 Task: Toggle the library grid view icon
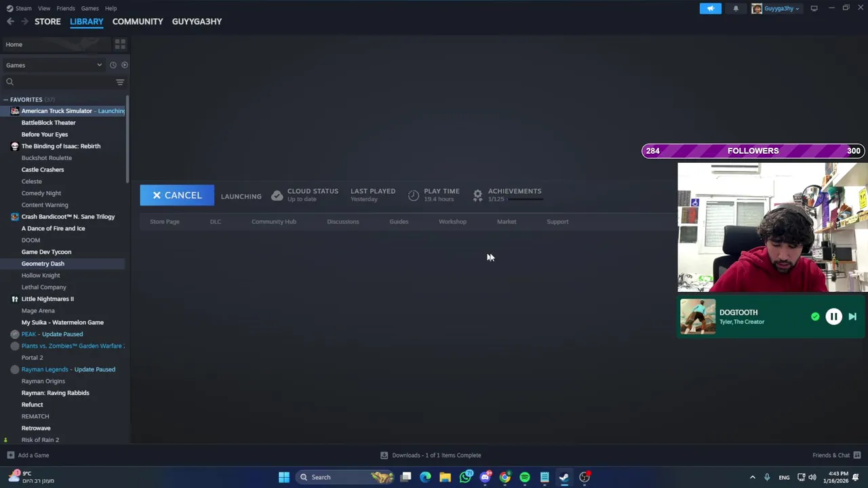pyautogui.click(x=120, y=44)
